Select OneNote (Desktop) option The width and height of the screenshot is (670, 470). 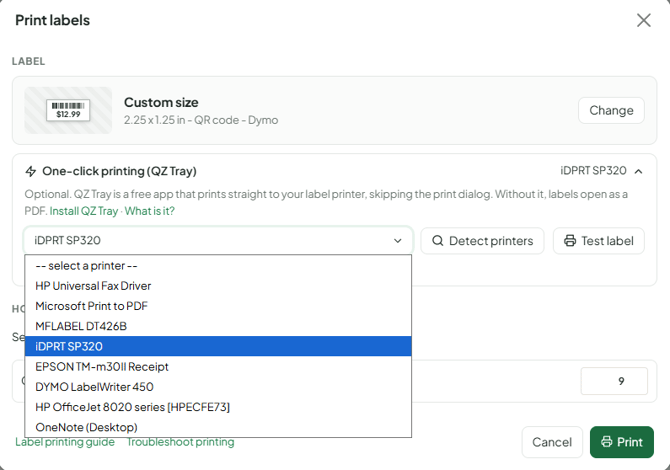(x=218, y=427)
